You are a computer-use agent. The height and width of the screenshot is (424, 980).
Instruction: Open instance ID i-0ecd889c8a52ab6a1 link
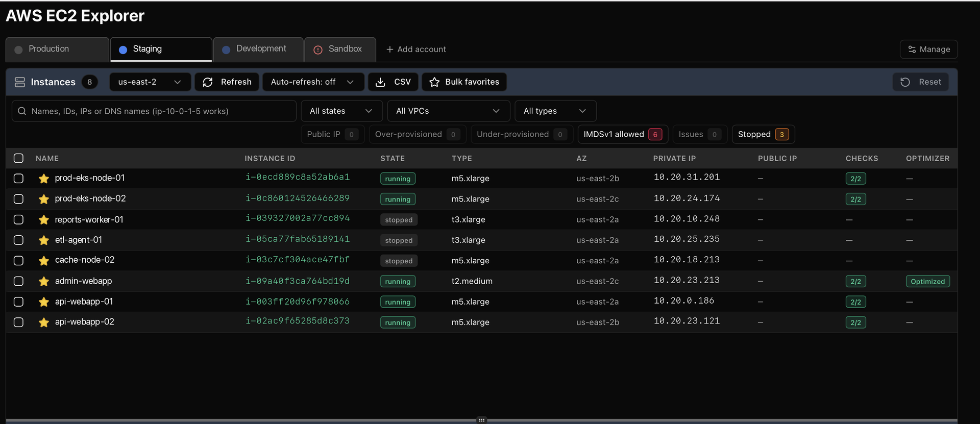click(x=298, y=178)
